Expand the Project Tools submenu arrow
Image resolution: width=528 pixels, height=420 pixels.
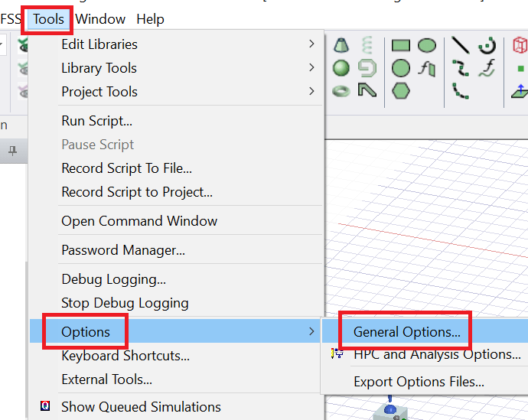click(311, 92)
